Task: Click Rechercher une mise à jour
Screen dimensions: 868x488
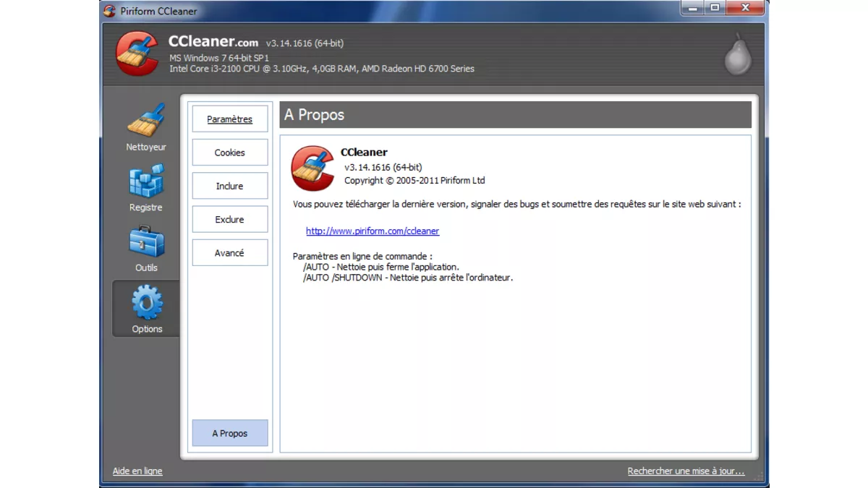Action: tap(686, 471)
